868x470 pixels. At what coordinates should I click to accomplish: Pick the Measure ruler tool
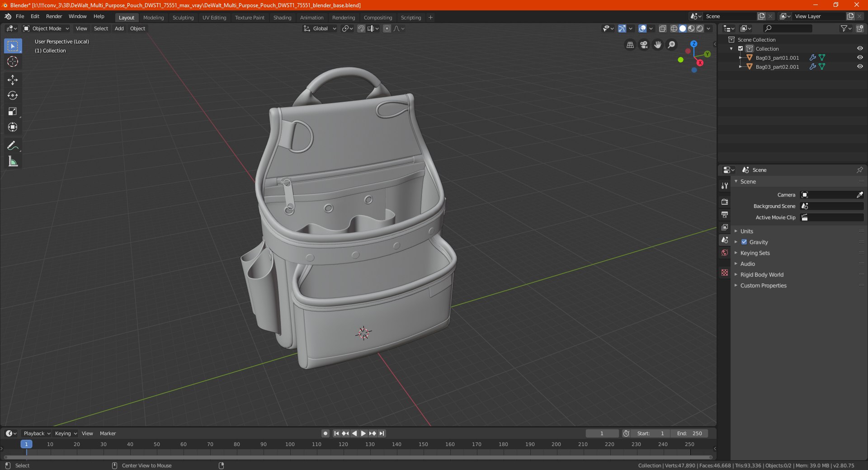(x=13, y=161)
